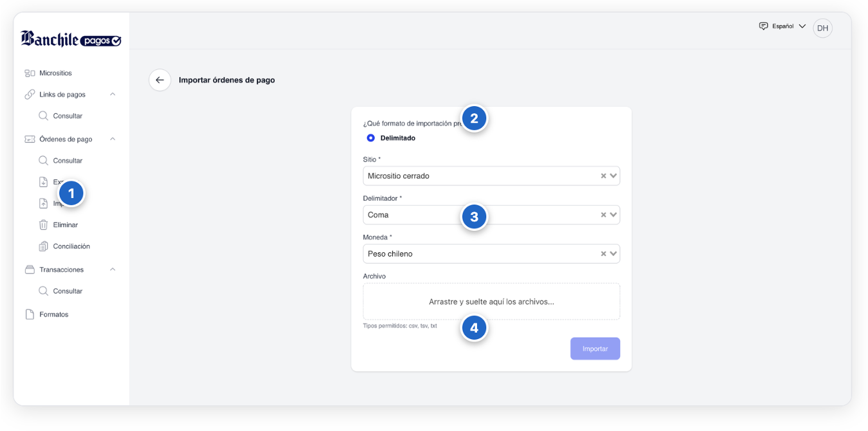868x431 pixels.
Task: Click the Banchile pagos logo
Action: pyautogui.click(x=71, y=39)
